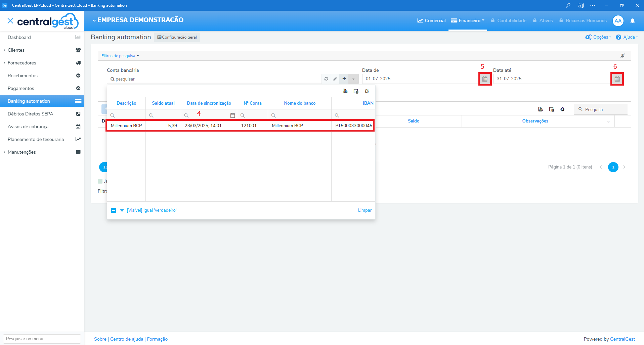Click the refresh icon beside Conta bancária
The image size is (644, 345).
click(x=326, y=79)
